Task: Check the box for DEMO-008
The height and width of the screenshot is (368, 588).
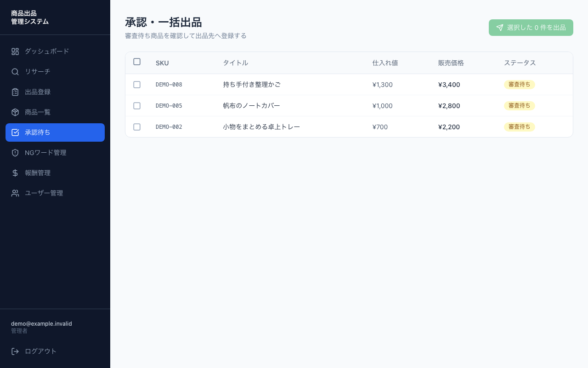Action: tap(137, 85)
